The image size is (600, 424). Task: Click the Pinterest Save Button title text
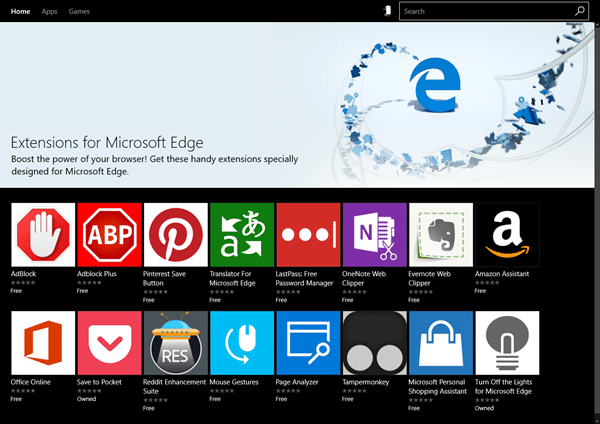pyautogui.click(x=164, y=278)
